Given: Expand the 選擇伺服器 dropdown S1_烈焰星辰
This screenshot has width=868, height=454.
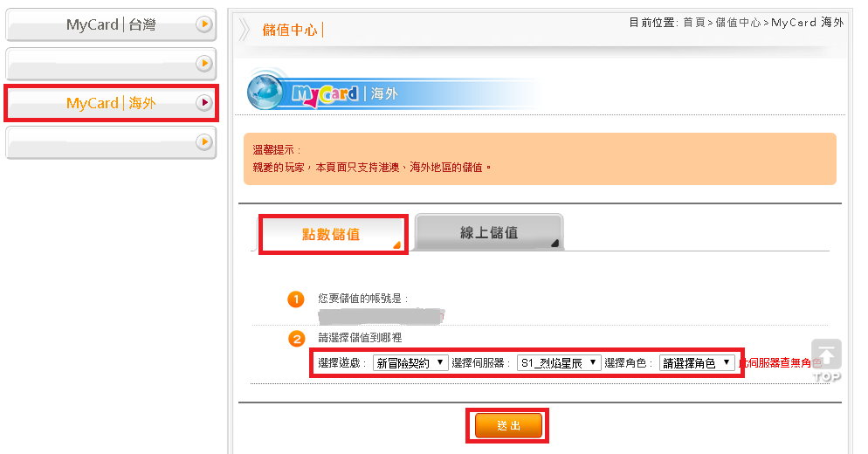Looking at the screenshot, I should coord(559,362).
